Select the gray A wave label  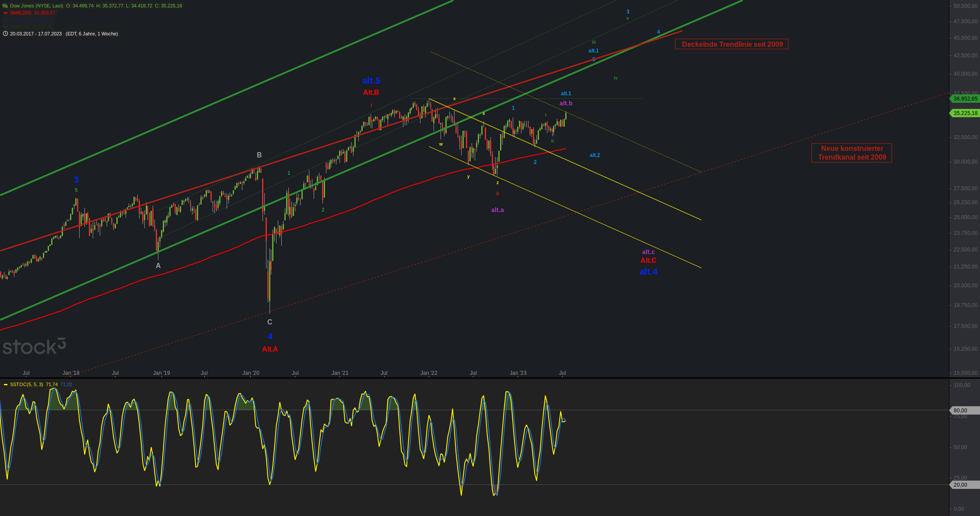click(x=158, y=266)
